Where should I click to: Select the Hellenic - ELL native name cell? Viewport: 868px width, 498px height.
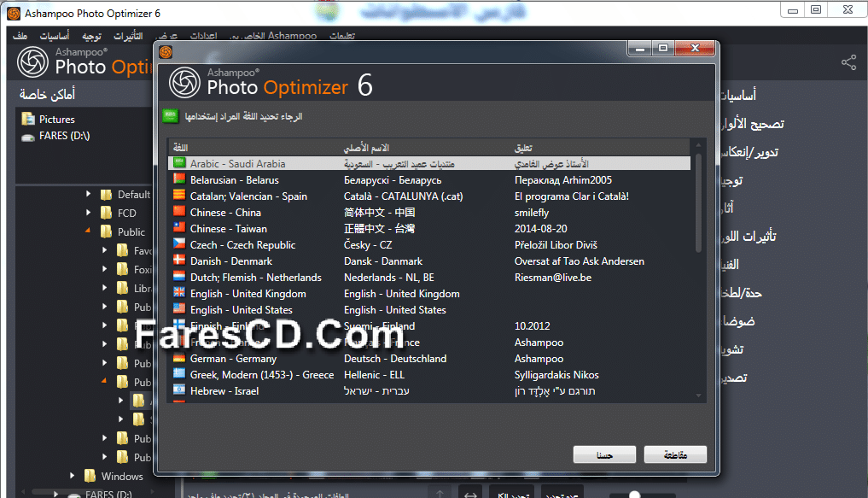tap(374, 375)
